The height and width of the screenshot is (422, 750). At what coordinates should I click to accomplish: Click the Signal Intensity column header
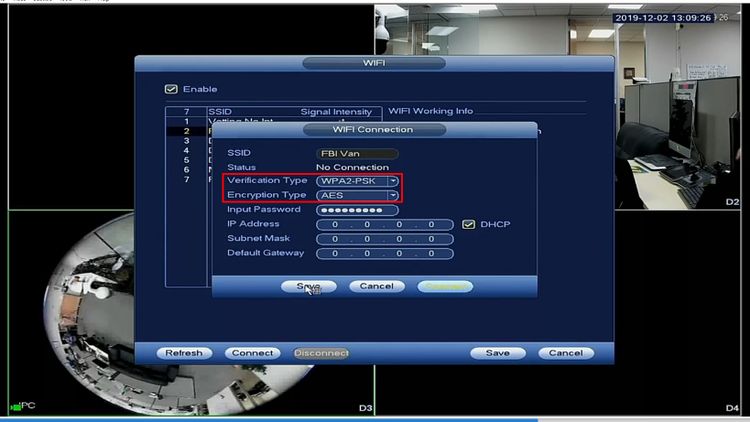coord(336,112)
